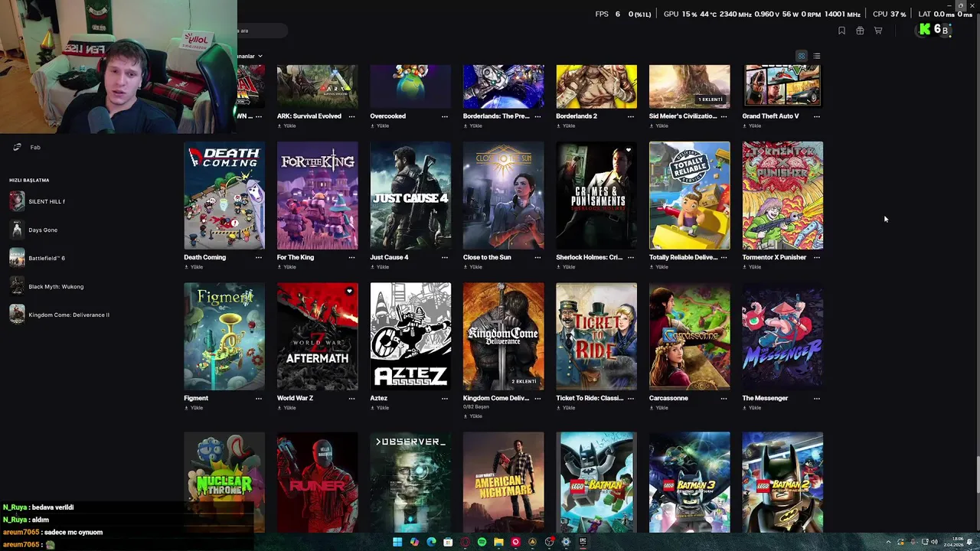Install The Messenger via the Yükle link

752,408
